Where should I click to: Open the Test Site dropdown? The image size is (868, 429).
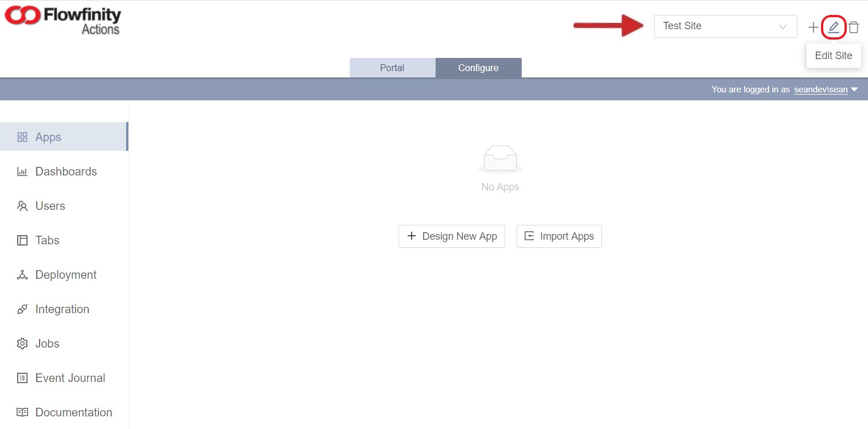(725, 26)
